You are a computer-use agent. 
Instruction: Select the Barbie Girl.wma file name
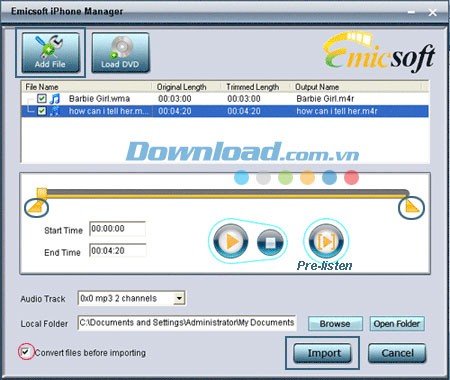[x=99, y=99]
